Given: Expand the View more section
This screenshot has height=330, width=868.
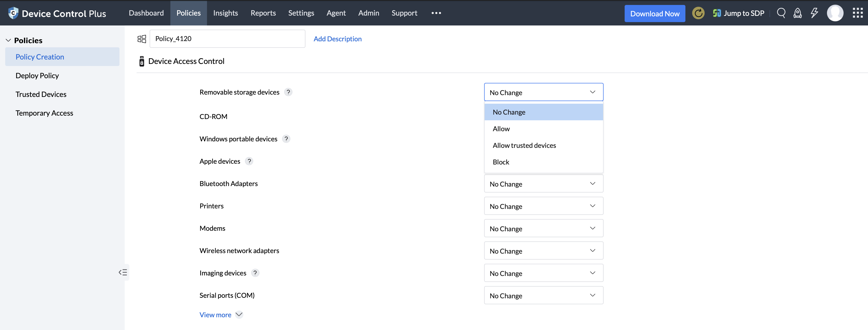Looking at the screenshot, I should (x=221, y=315).
